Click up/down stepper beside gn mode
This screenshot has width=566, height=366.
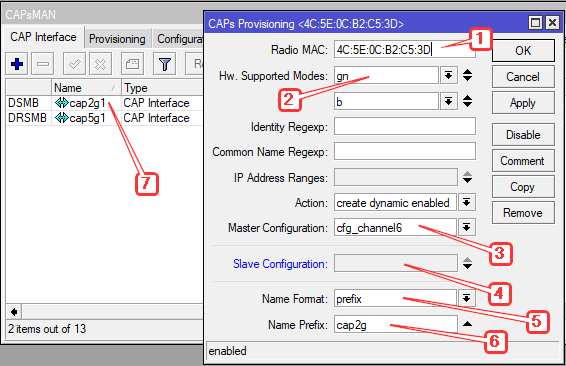pyautogui.click(x=467, y=75)
